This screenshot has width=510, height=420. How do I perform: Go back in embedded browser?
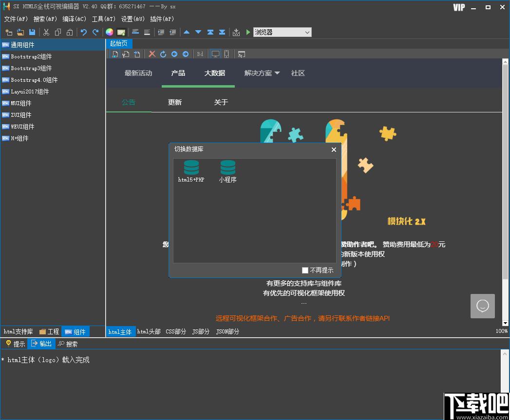click(174, 54)
